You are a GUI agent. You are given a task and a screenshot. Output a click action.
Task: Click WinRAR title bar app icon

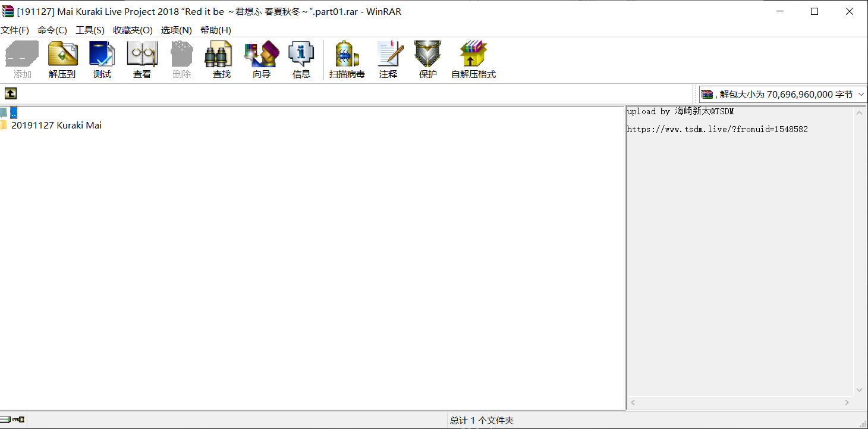[x=8, y=11]
